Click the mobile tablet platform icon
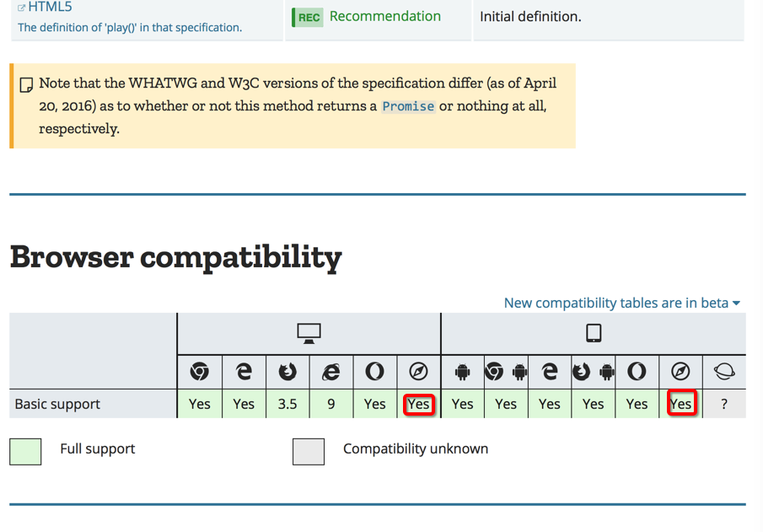 coord(594,334)
